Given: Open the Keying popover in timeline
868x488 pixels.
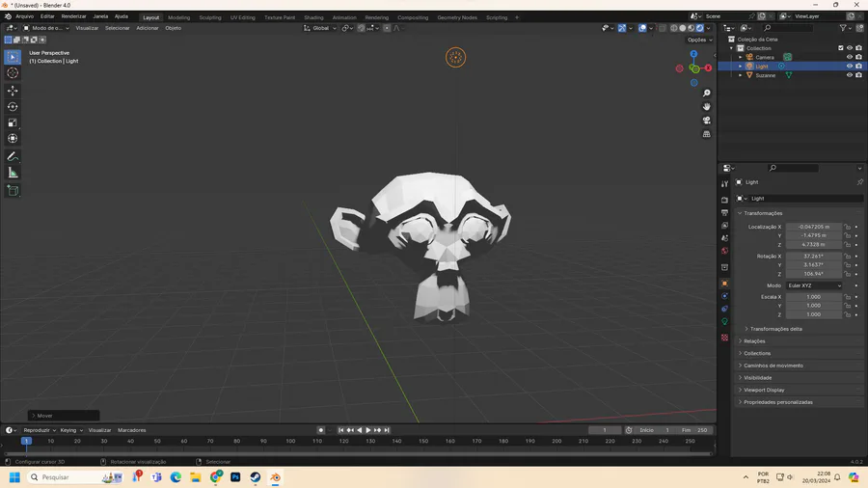Looking at the screenshot, I should (70, 430).
